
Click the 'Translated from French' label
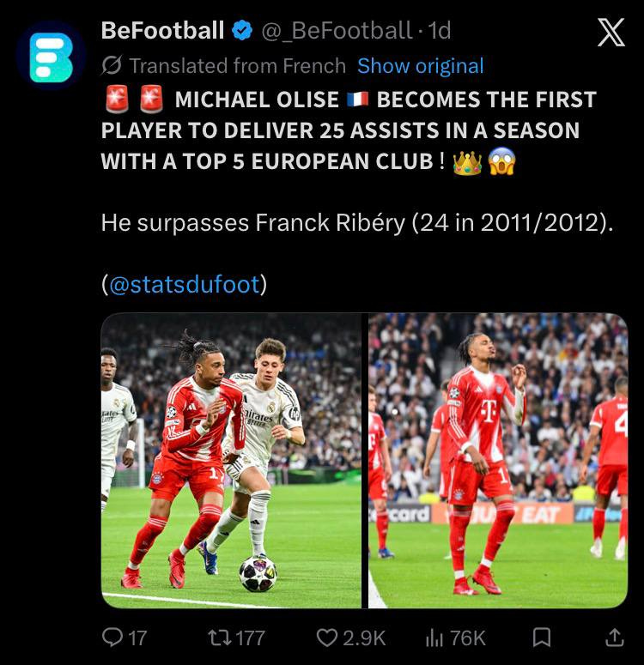(237, 66)
